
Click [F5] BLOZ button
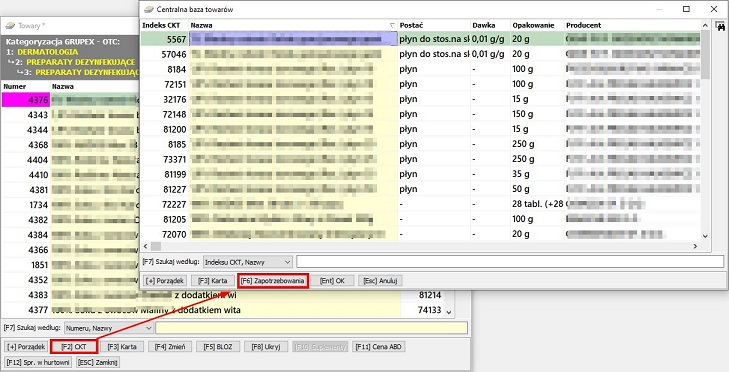click(x=218, y=347)
